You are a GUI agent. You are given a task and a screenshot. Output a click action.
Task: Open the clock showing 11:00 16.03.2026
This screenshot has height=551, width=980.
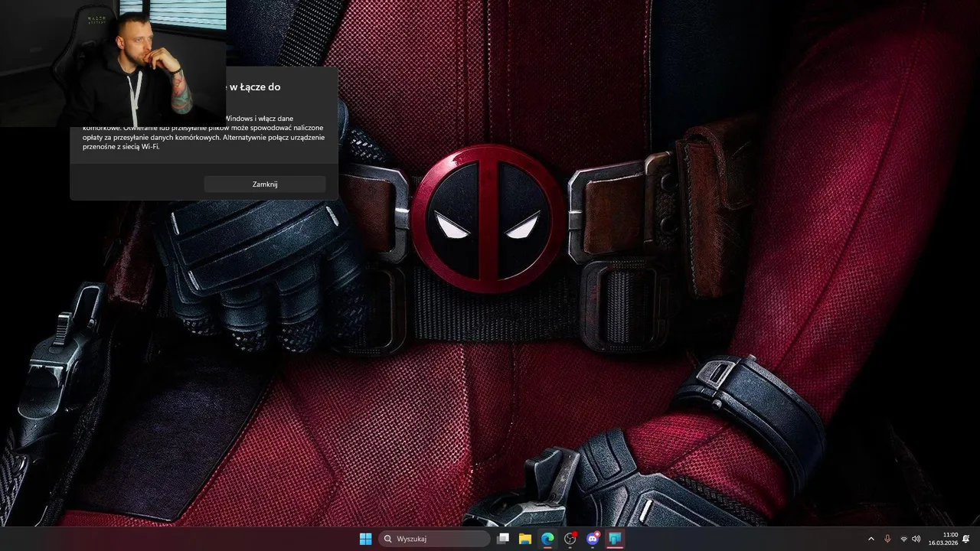point(943,539)
